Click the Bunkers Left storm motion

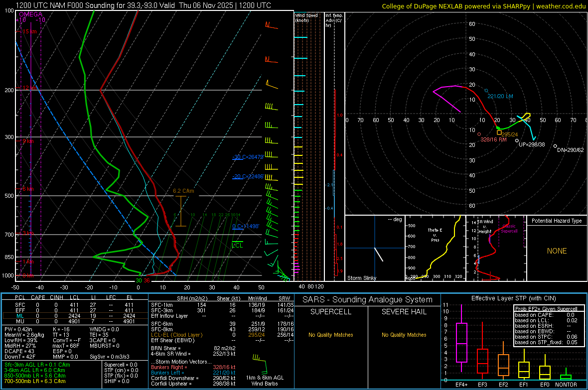pos(193,373)
